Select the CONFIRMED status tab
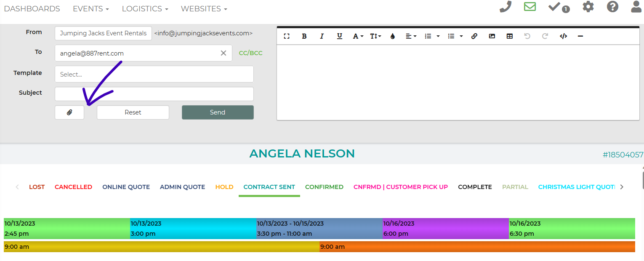 pos(324,187)
